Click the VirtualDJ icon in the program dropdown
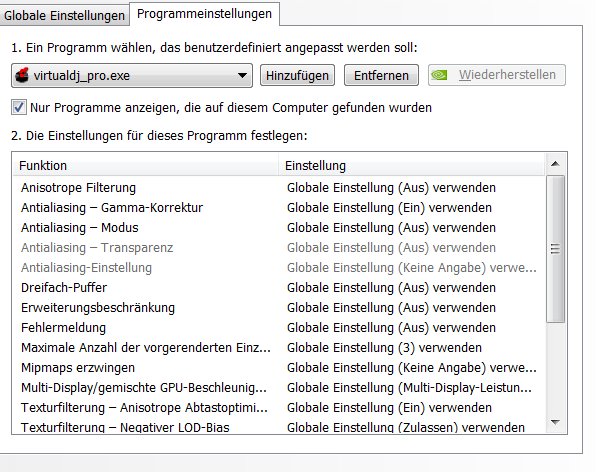This screenshot has width=596, height=472. [x=22, y=75]
